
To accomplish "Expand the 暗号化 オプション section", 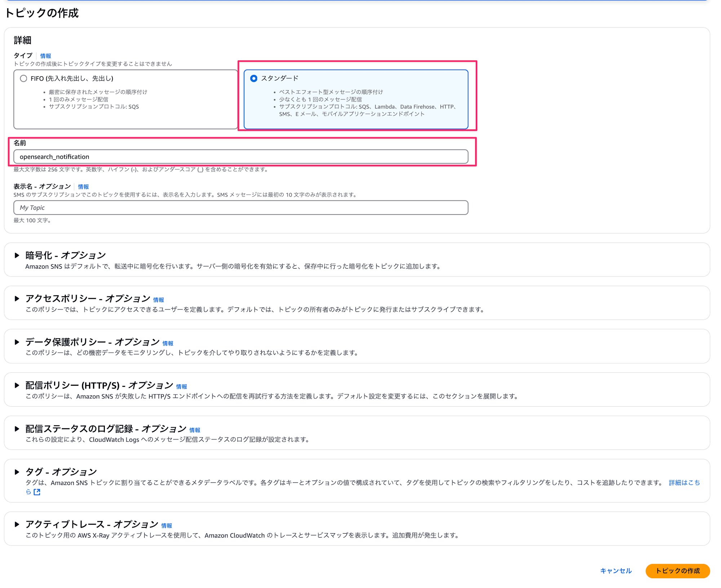I will 17,255.
